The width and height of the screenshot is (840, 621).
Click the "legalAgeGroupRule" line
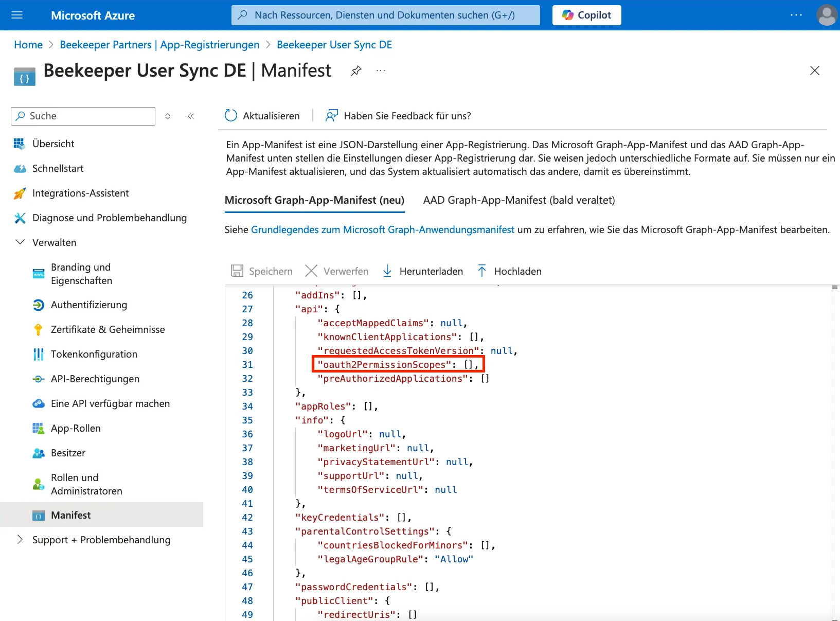[x=396, y=559]
